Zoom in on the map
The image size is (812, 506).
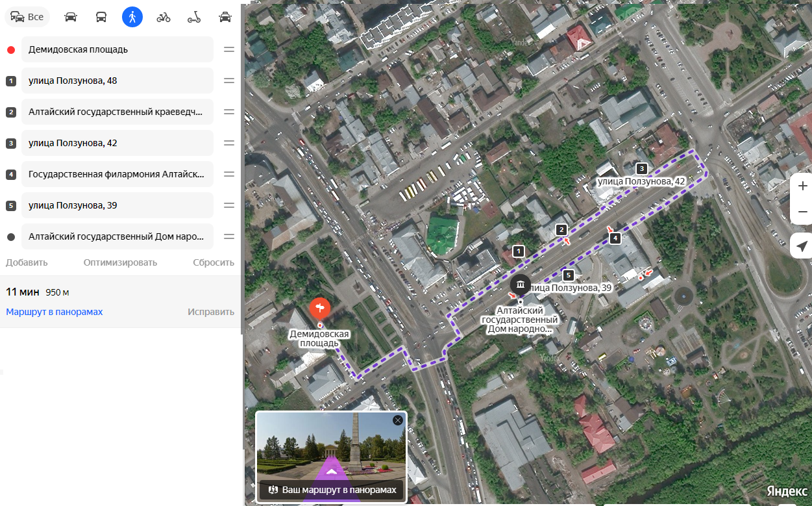coord(802,186)
